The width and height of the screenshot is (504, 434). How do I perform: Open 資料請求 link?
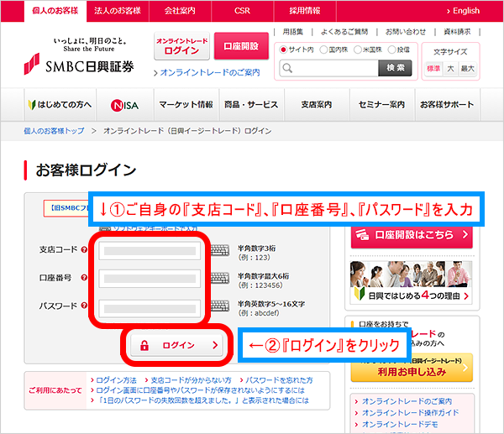pyautogui.click(x=457, y=32)
